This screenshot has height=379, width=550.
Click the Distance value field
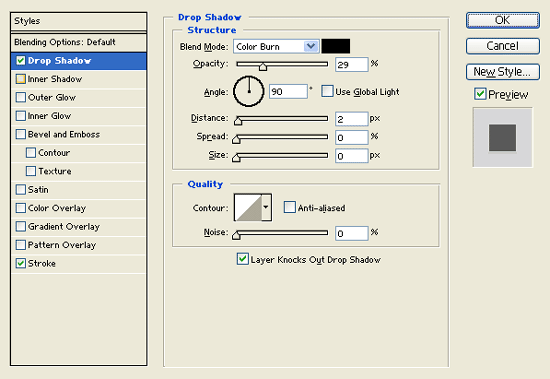tap(351, 119)
